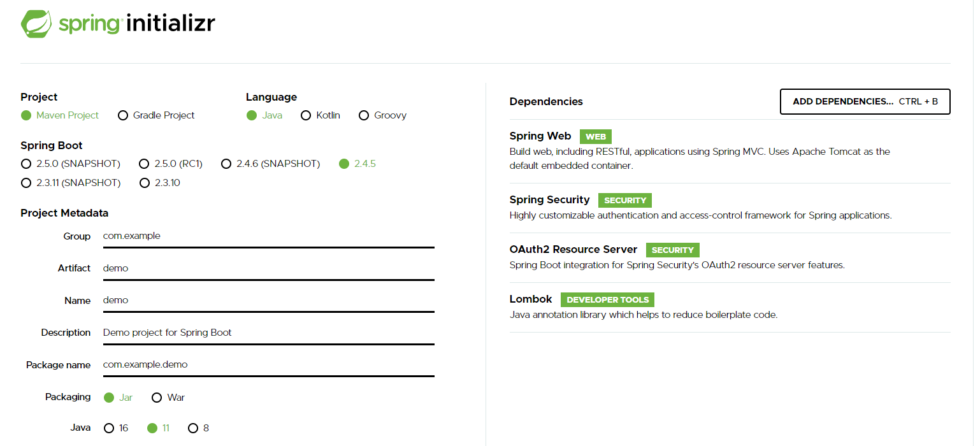Image resolution: width=980 pixels, height=446 pixels.
Task: Click the spring initializr title text
Action: [137, 24]
